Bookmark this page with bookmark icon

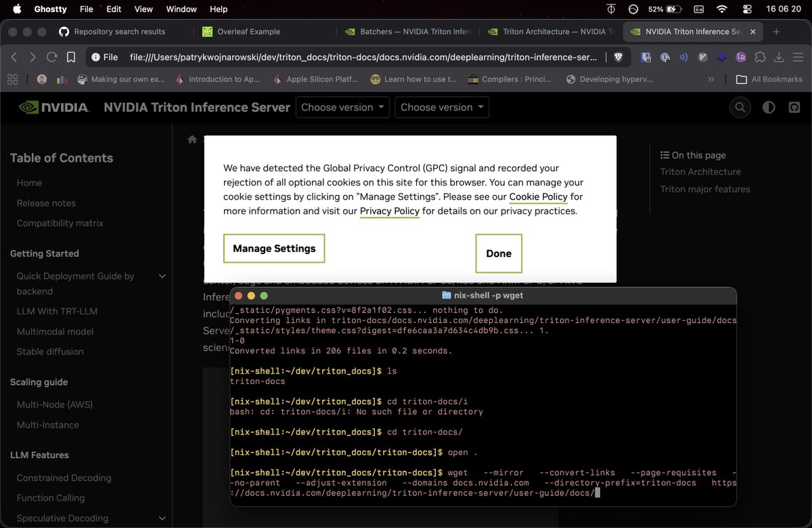coord(70,58)
